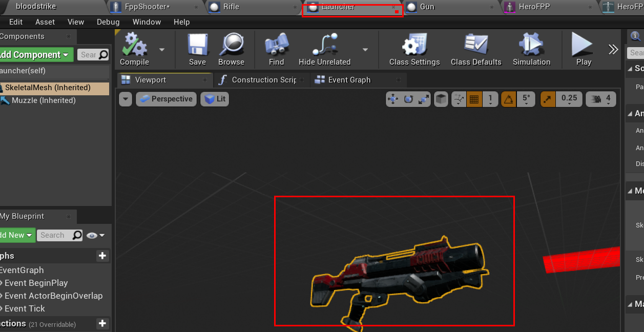Open the Edit menu
Screen dimensions: 644x332
coord(16,22)
